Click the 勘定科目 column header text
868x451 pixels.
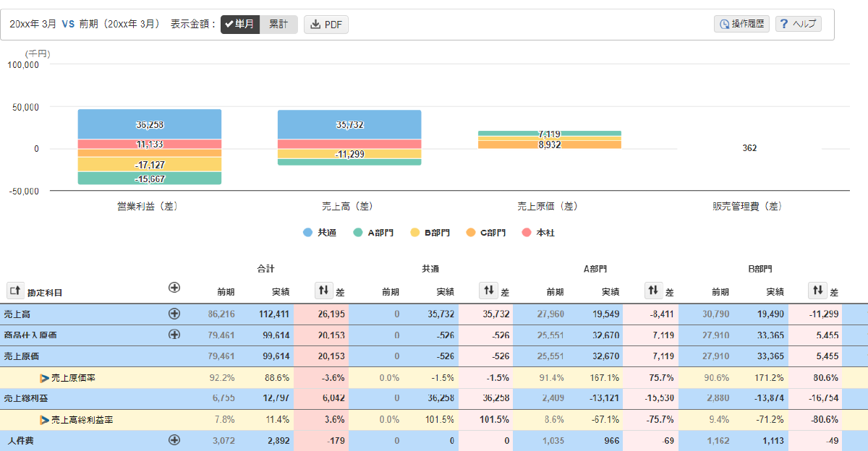coord(45,293)
